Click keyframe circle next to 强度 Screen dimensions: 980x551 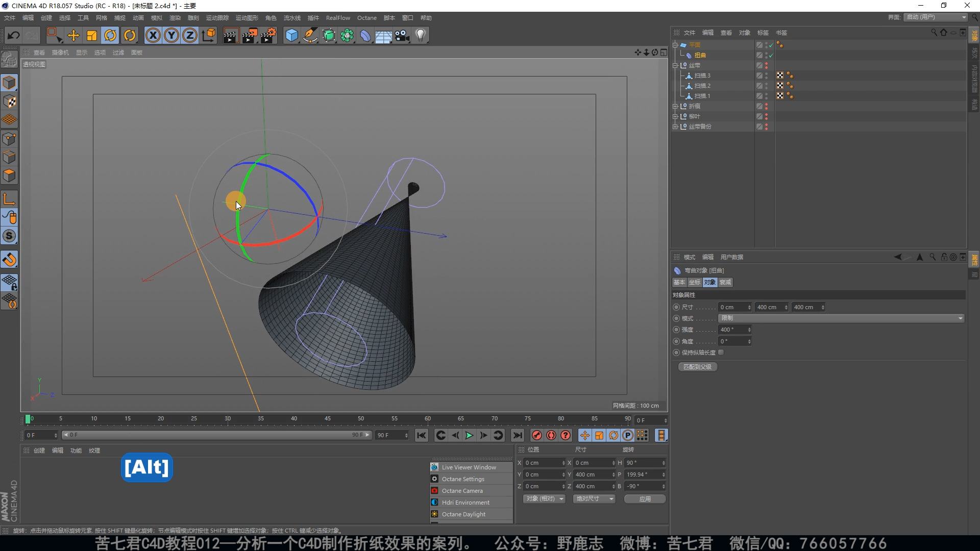(x=676, y=330)
